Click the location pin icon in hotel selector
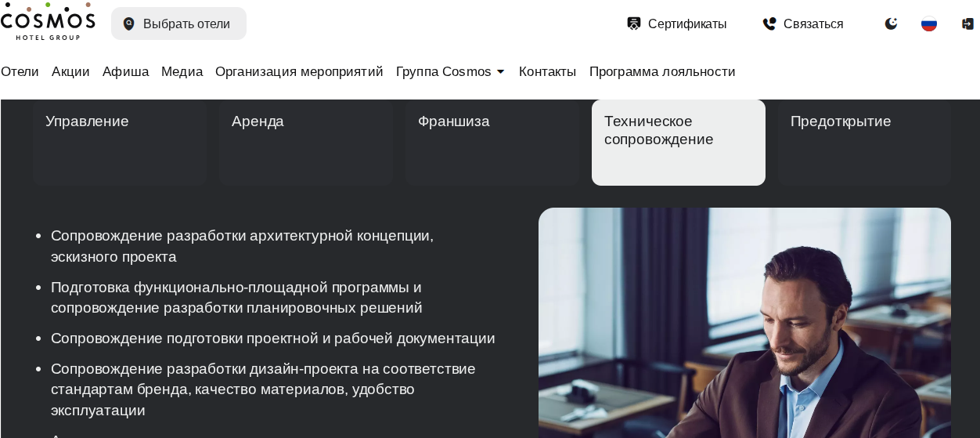This screenshot has width=980, height=438. click(x=129, y=24)
